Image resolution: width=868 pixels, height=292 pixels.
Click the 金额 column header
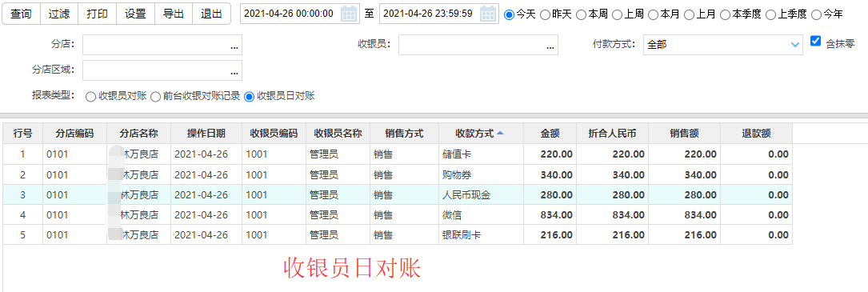pyautogui.click(x=550, y=134)
